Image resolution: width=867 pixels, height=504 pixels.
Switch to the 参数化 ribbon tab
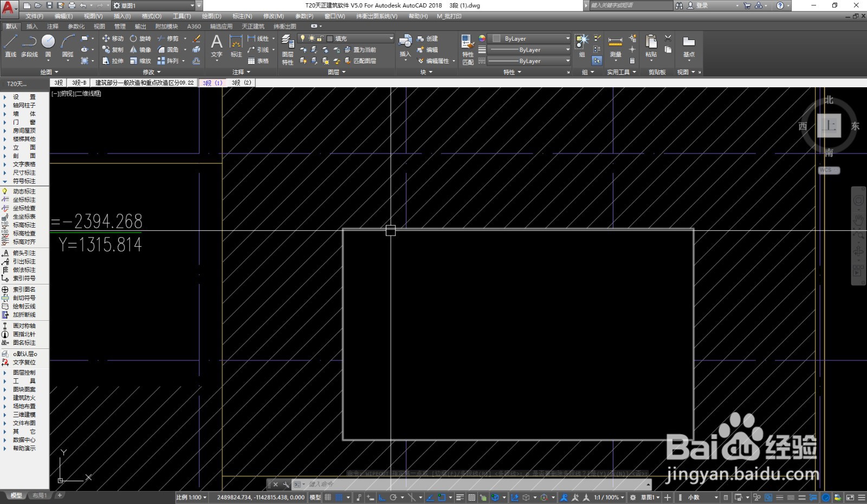point(76,26)
